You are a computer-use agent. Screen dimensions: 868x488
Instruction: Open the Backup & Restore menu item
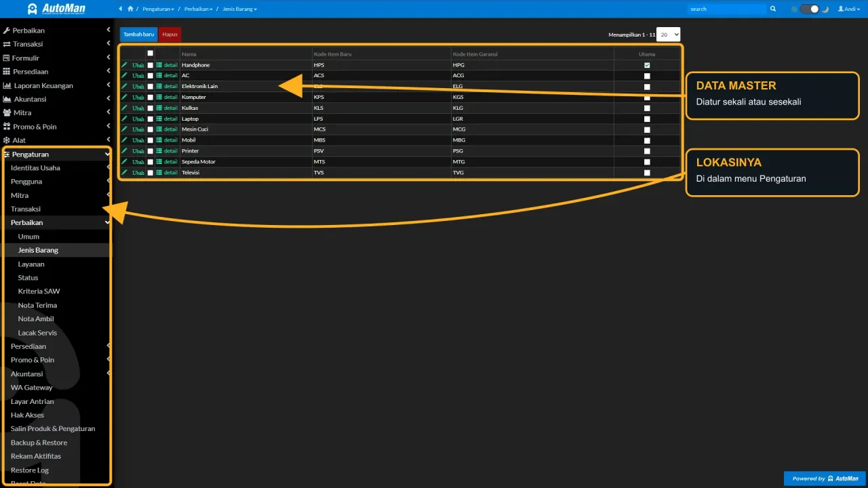pyautogui.click(x=39, y=443)
